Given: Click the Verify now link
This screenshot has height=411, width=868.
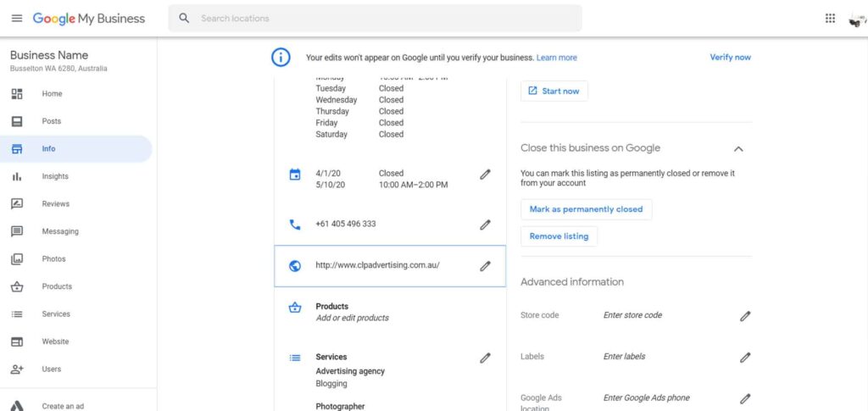Looking at the screenshot, I should point(730,57).
